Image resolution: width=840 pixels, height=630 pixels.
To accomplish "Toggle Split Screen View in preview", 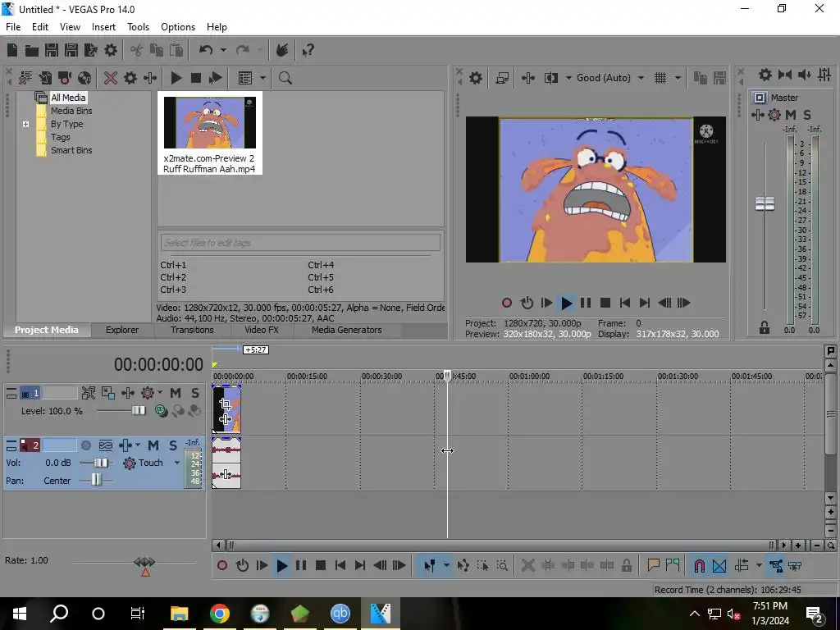I will (x=550, y=78).
